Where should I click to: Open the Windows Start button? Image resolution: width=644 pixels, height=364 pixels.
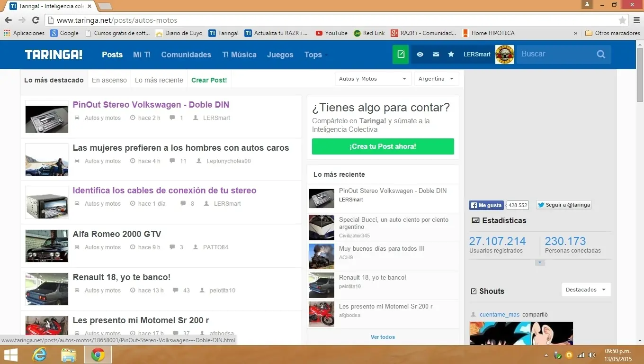pos(10,355)
